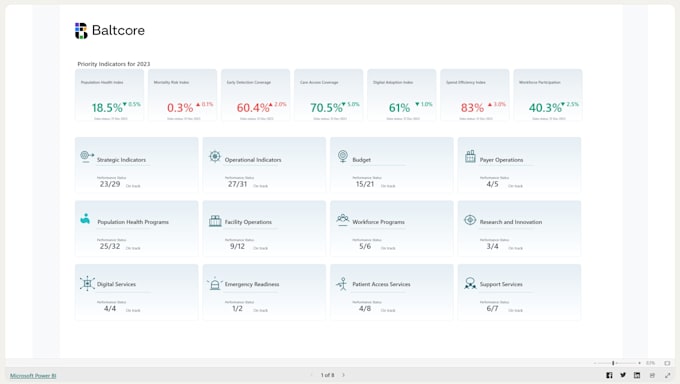680x384 pixels.
Task: Click the 25/32 performance status value
Action: point(110,246)
